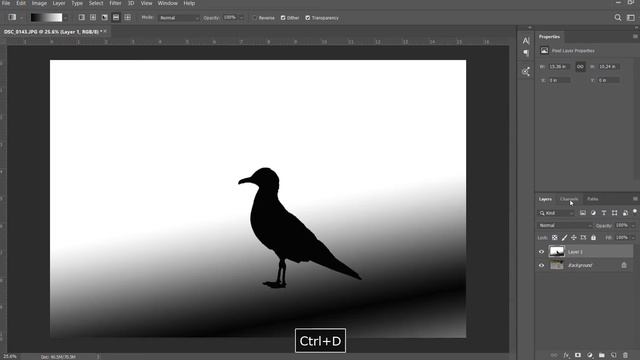Create a new layer
640x360 pixels.
(613, 356)
